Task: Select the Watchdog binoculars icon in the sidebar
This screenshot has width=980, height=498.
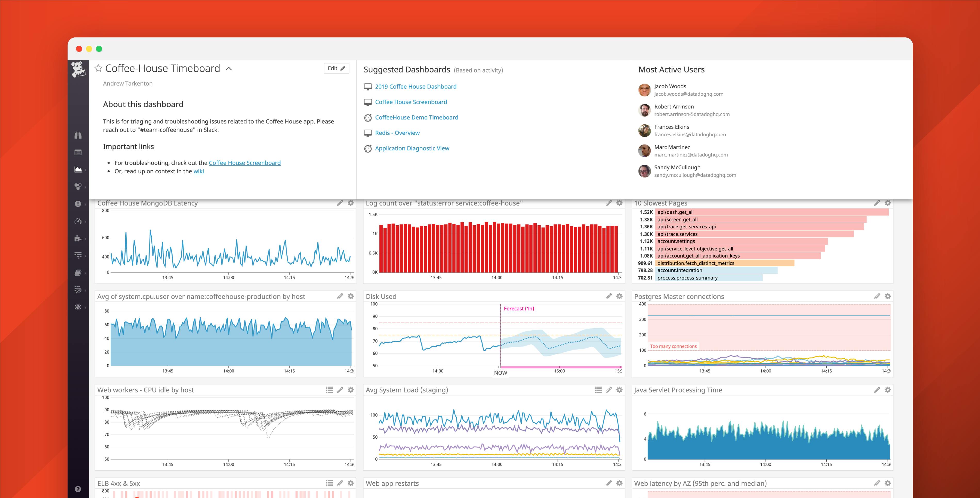Action: click(x=78, y=135)
